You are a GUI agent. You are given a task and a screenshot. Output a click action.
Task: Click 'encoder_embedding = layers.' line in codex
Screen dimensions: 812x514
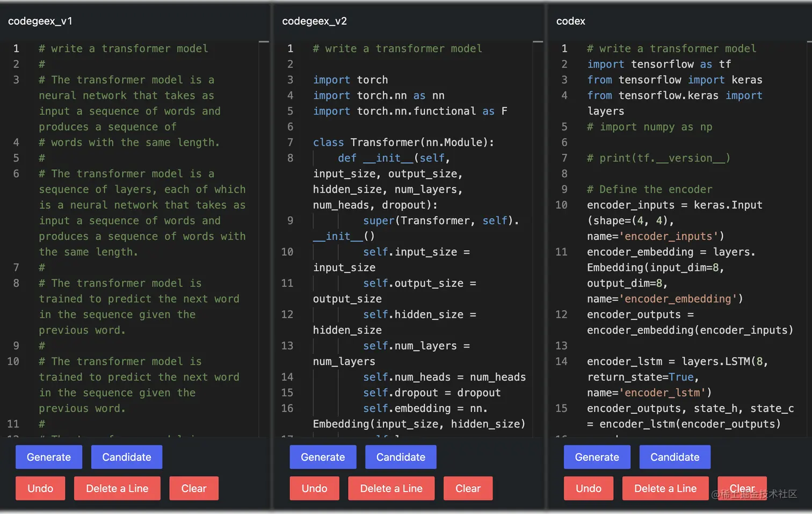tap(671, 252)
